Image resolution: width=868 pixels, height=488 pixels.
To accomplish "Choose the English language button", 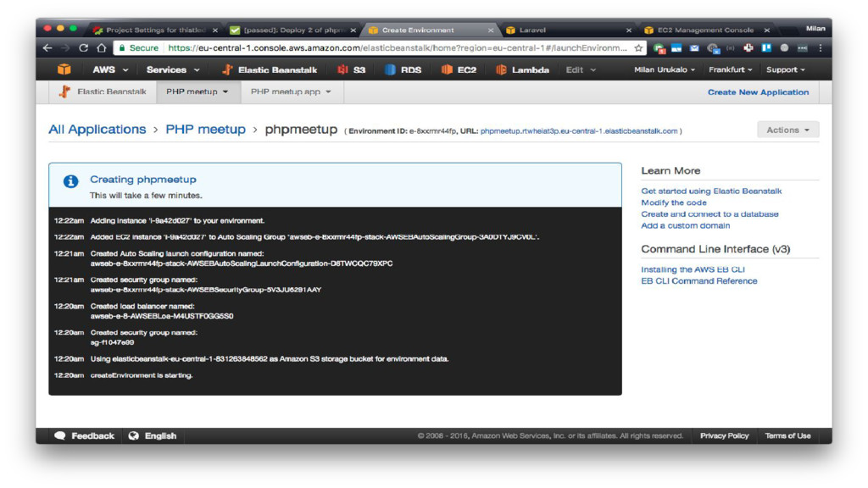I will pos(153,436).
